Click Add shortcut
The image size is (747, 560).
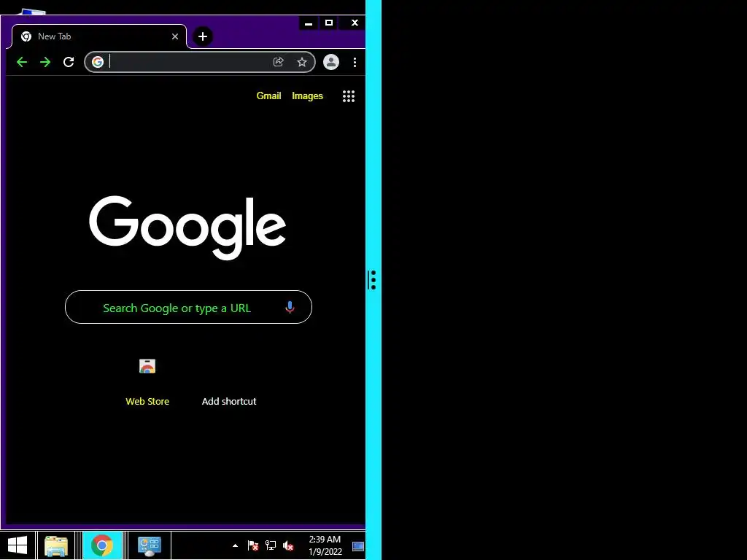coord(229,402)
